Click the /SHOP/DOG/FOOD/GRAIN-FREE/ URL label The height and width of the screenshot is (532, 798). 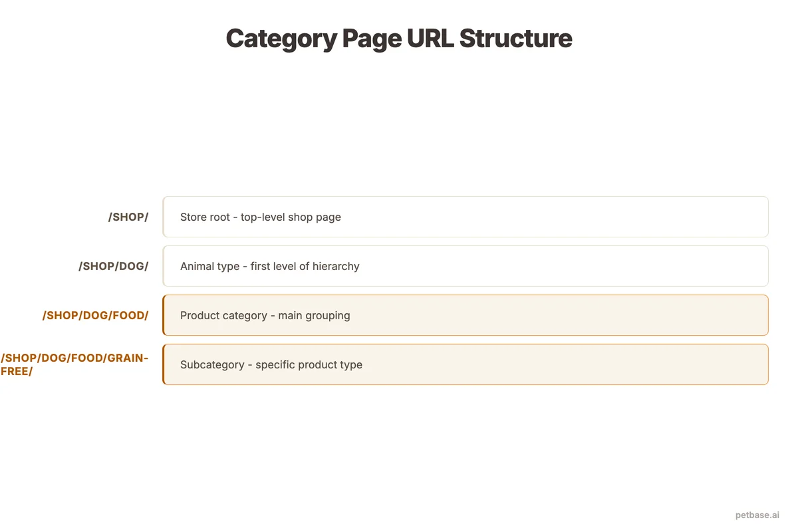coord(74,364)
